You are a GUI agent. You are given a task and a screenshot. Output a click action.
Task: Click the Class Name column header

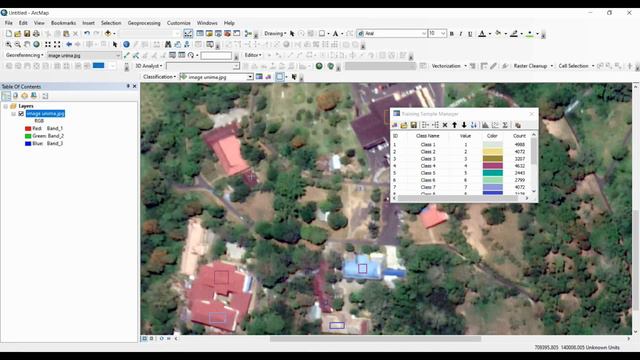click(428, 136)
